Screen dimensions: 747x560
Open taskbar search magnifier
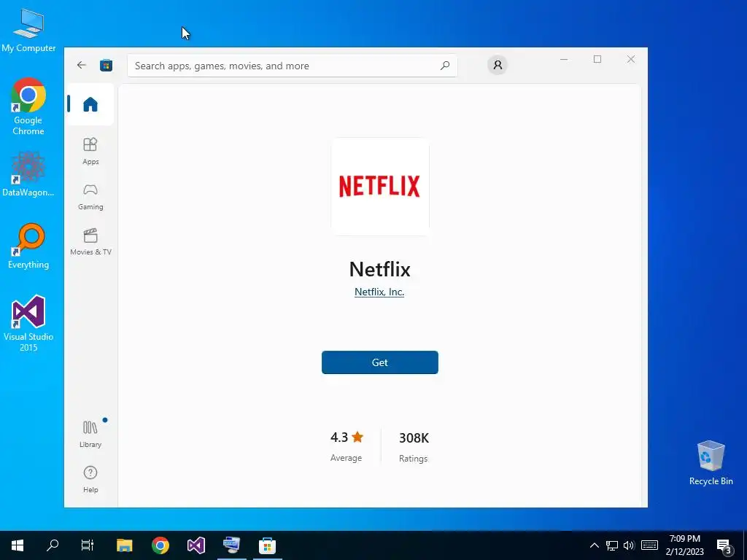tap(53, 545)
